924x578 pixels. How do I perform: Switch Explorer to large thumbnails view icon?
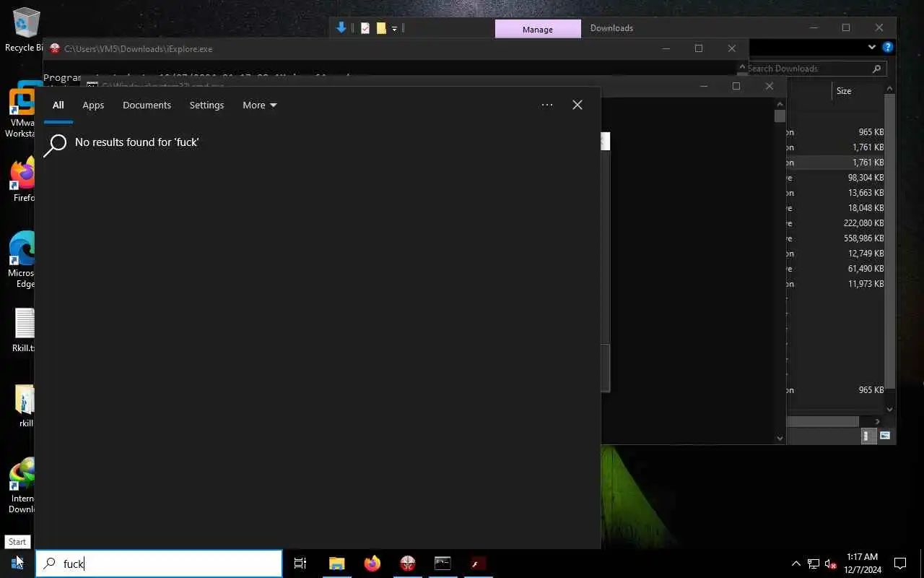(x=884, y=436)
